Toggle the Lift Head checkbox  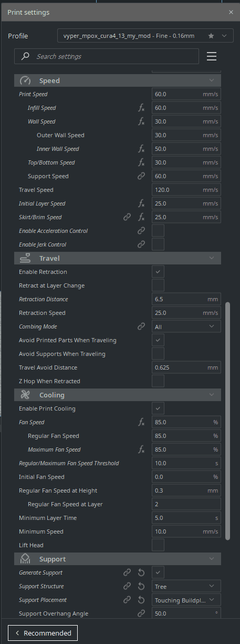158,545
